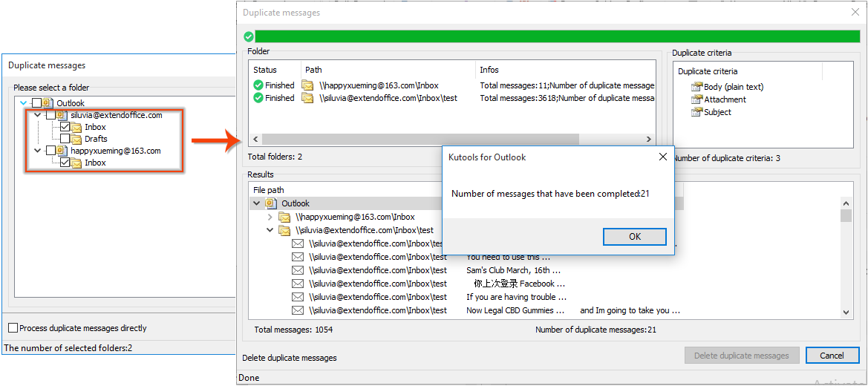The width and height of the screenshot is (868, 386).
Task: Collapse siluvia@extendoffice.com\Inbox\test in Results
Action: tap(270, 230)
